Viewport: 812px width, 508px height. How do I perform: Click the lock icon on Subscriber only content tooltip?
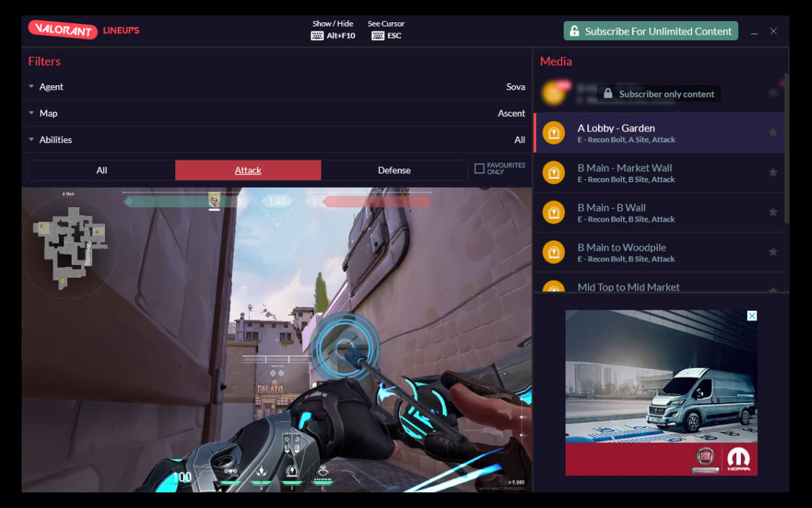(608, 93)
